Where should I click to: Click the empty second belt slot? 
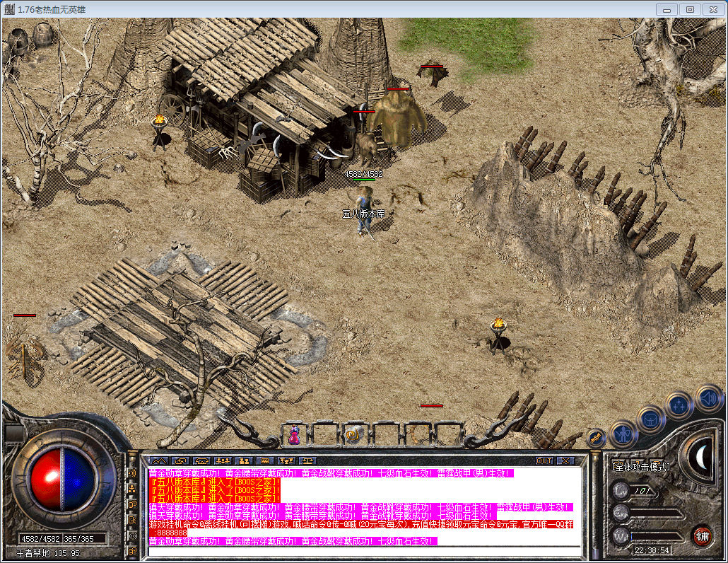click(325, 435)
